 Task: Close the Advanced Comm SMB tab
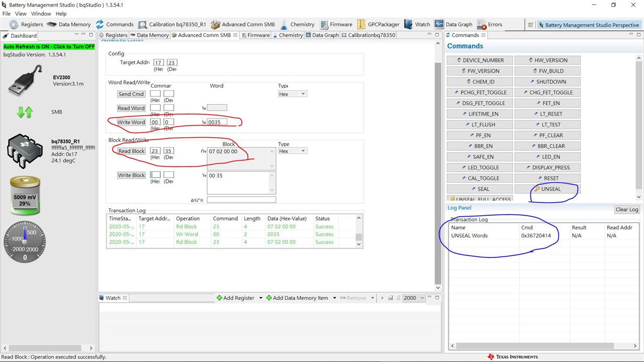click(236, 35)
